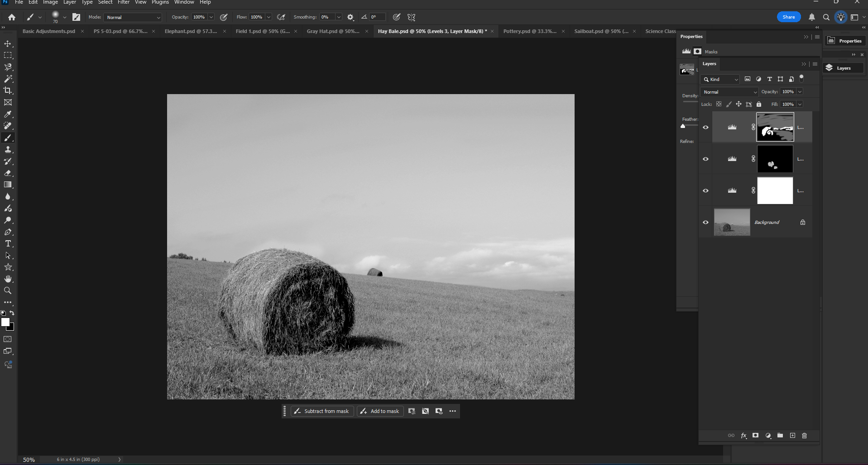Image resolution: width=868 pixels, height=465 pixels.
Task: Hide the Background layer visibility
Action: coord(705,222)
